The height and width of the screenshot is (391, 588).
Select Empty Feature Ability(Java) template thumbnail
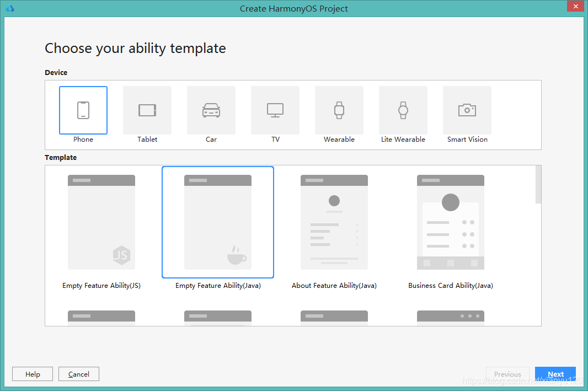click(x=218, y=222)
